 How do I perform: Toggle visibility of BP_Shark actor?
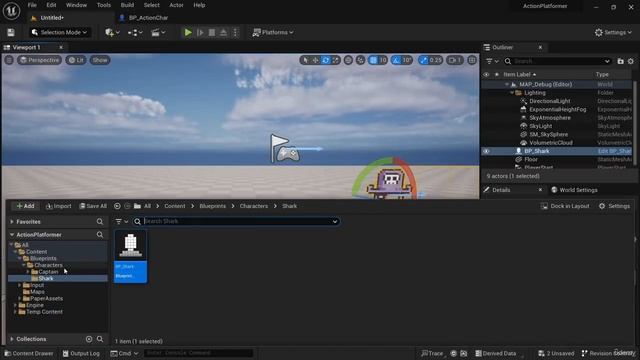pyautogui.click(x=486, y=151)
